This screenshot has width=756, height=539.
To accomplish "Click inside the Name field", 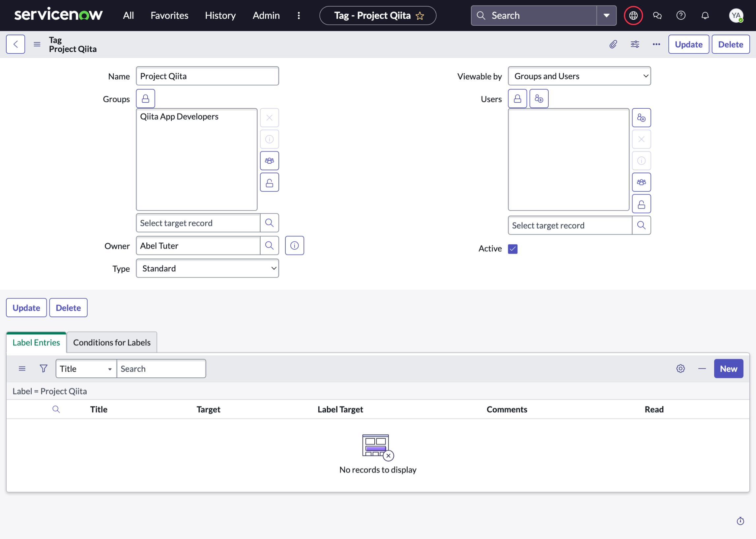I will pyautogui.click(x=207, y=76).
